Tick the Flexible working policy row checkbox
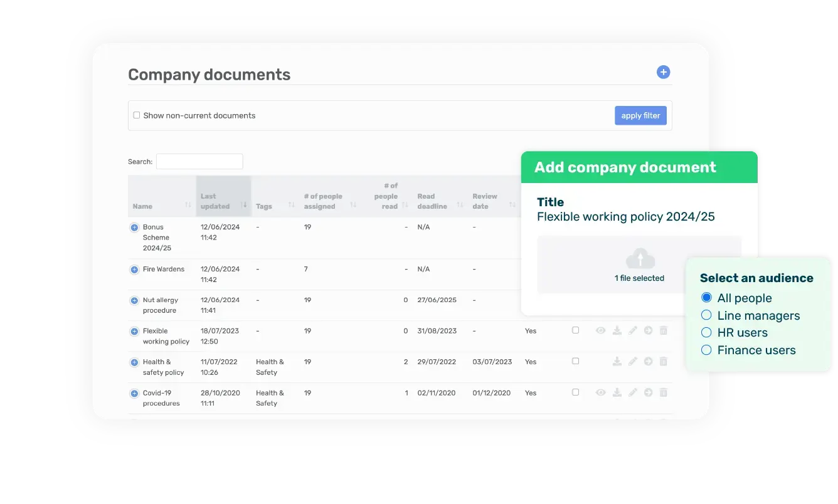838x504 pixels. (x=575, y=330)
